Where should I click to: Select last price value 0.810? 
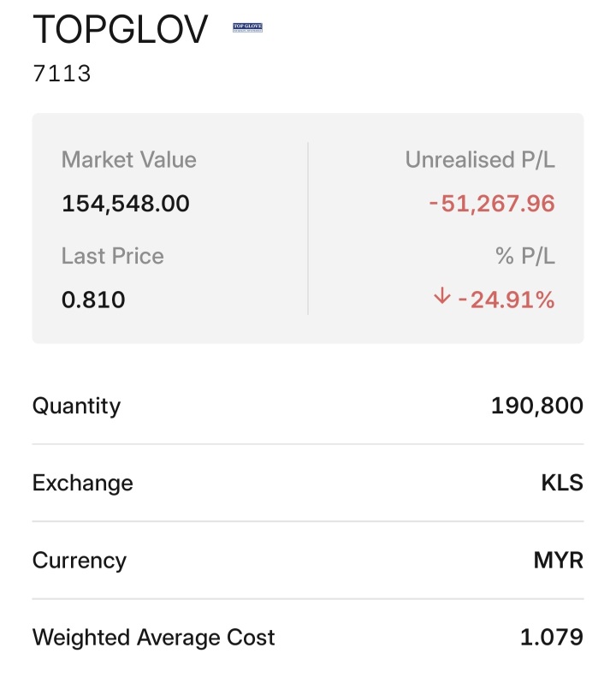(x=93, y=300)
